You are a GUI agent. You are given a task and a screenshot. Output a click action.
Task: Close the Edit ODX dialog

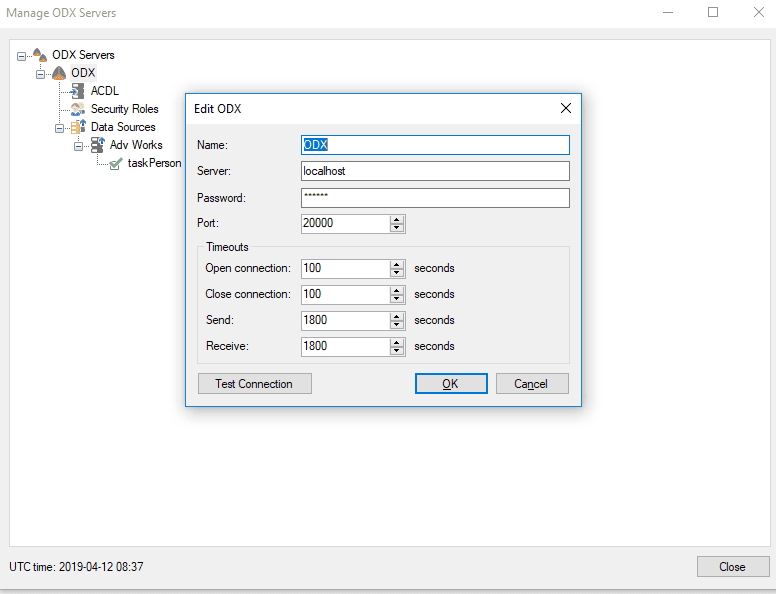tap(566, 108)
